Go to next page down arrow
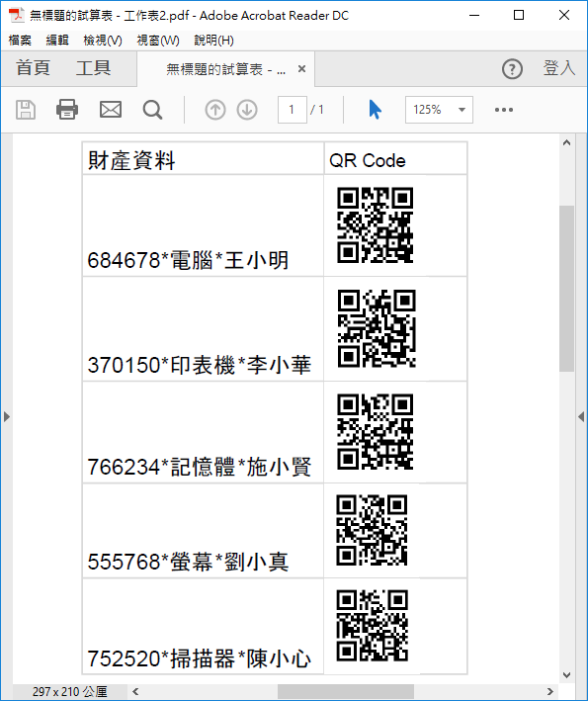Image resolution: width=588 pixels, height=701 pixels. pyautogui.click(x=247, y=110)
